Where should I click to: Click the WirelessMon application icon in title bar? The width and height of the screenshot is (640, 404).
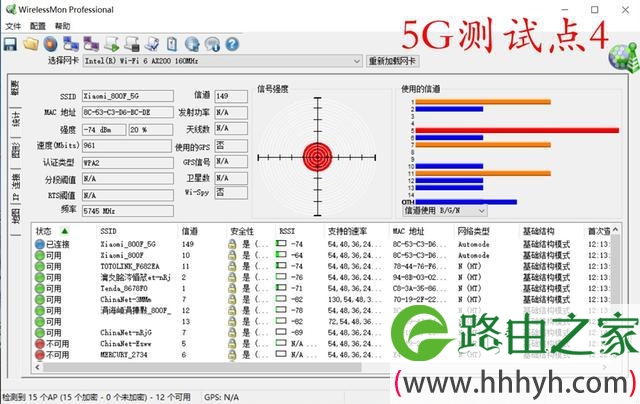(11, 9)
